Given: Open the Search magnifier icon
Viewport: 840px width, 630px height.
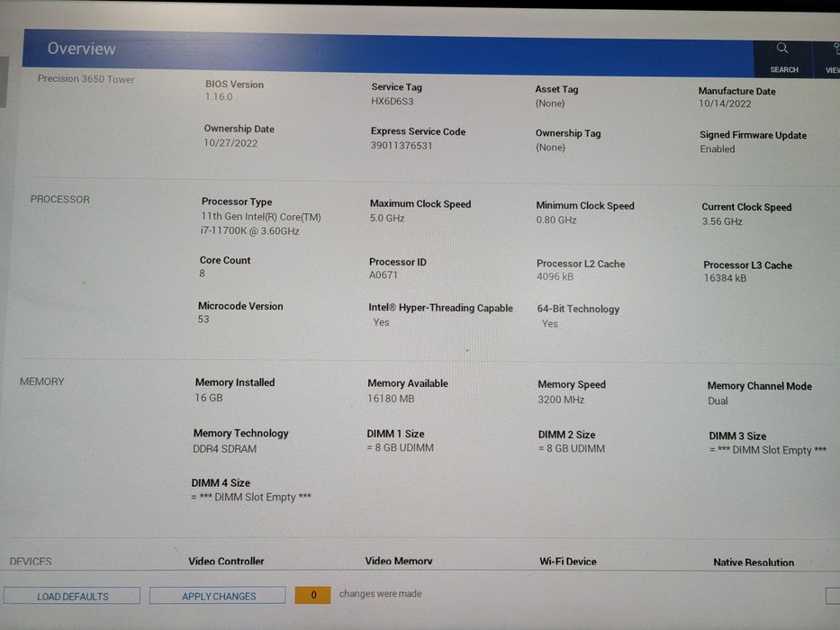Looking at the screenshot, I should point(782,49).
